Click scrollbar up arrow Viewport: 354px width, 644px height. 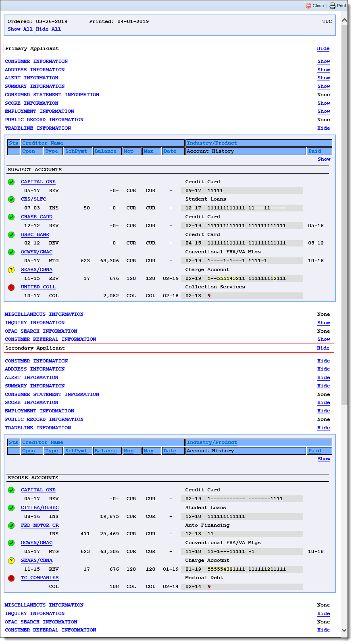pos(344,20)
